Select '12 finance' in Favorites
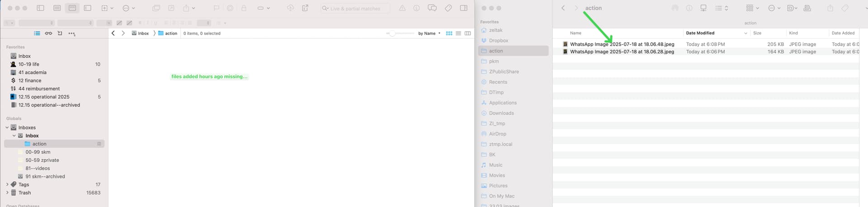The width and height of the screenshot is (868, 207). [30, 80]
